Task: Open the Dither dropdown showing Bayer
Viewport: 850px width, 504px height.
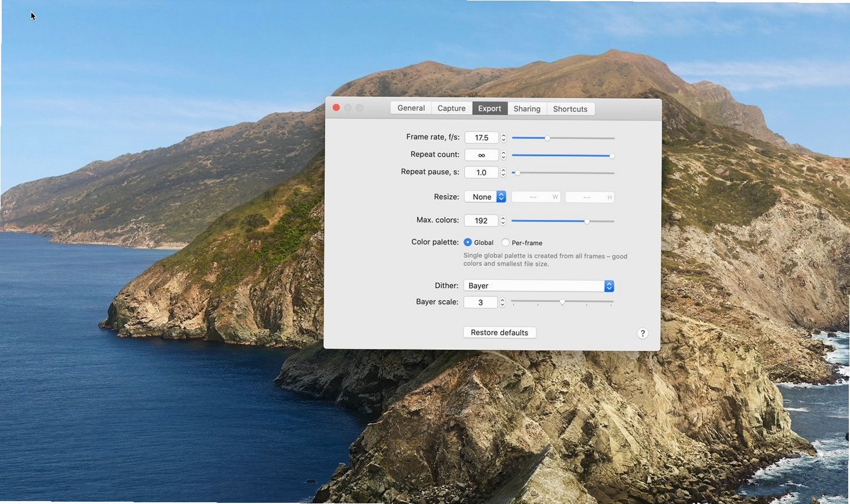Action: (539, 286)
